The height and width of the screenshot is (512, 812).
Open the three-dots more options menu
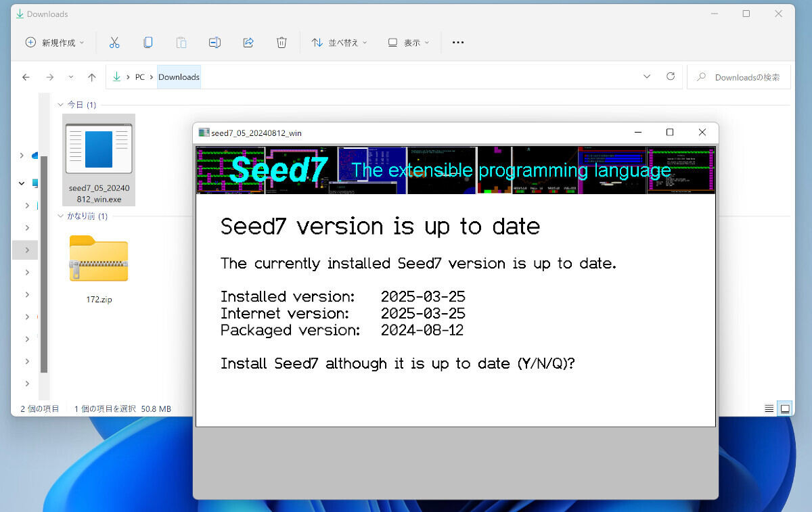[458, 43]
